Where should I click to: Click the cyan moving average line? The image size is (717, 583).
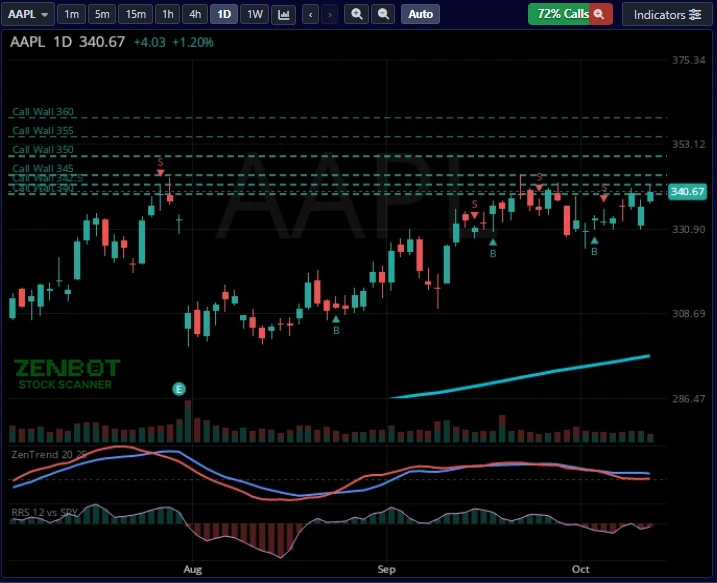click(x=519, y=377)
